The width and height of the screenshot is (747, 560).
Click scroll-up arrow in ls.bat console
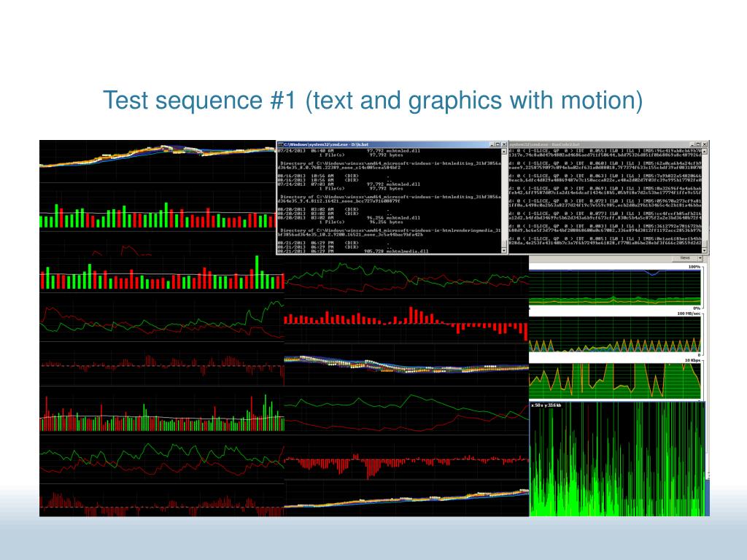pyautogui.click(x=504, y=152)
